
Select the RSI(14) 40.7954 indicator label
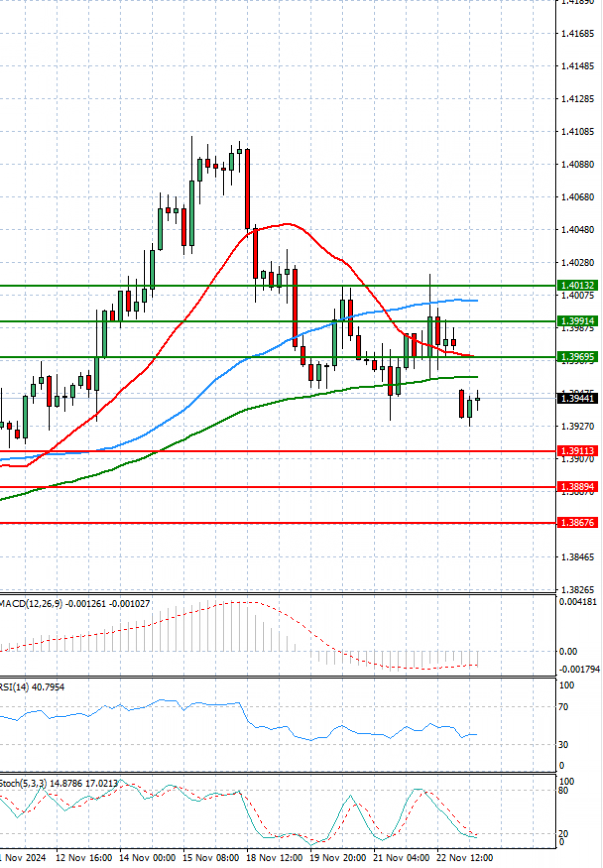click(32, 687)
